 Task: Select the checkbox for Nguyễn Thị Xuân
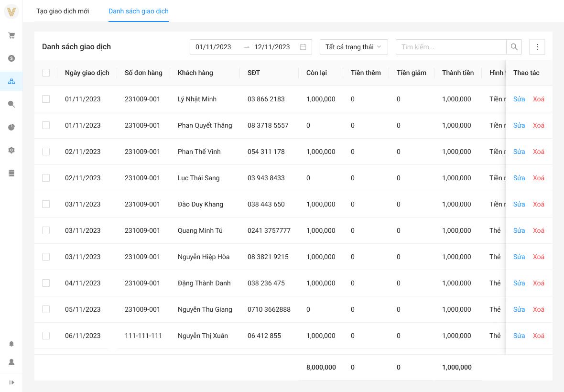click(46, 336)
